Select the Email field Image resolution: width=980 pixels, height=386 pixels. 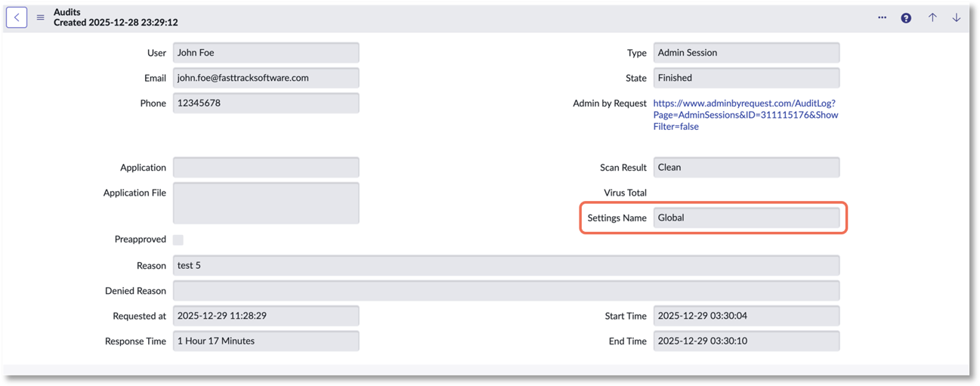[x=266, y=78]
